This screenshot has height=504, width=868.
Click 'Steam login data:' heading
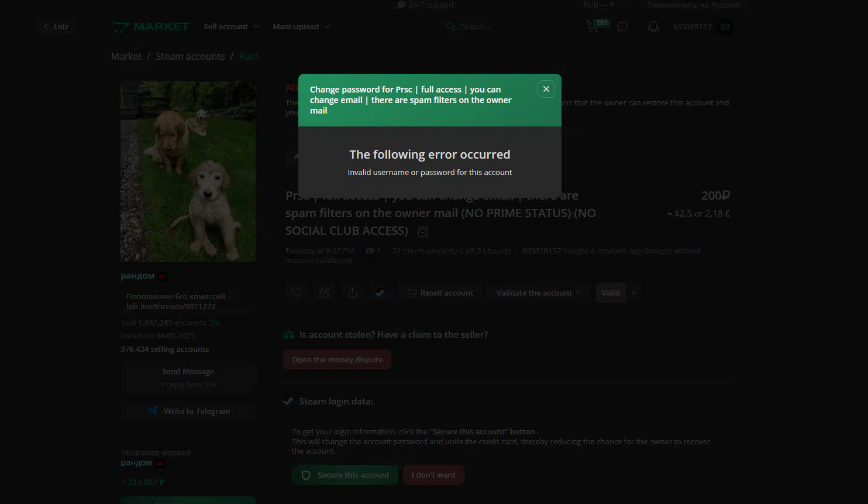(x=336, y=401)
